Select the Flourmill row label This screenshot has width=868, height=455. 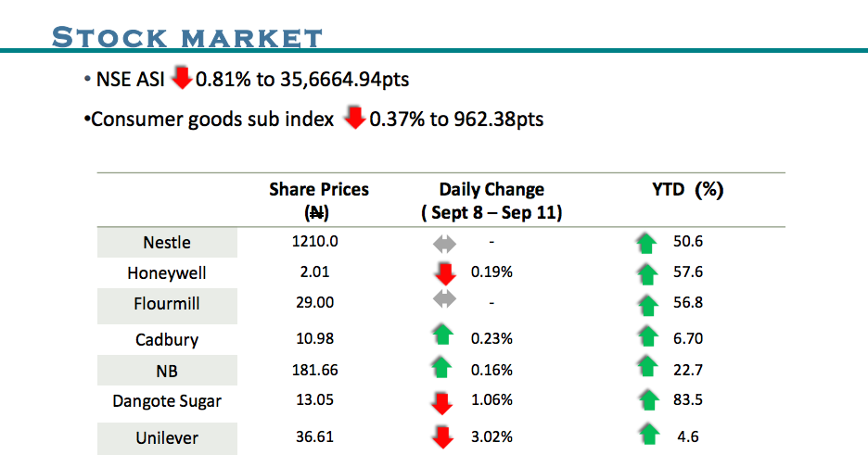pos(167,304)
